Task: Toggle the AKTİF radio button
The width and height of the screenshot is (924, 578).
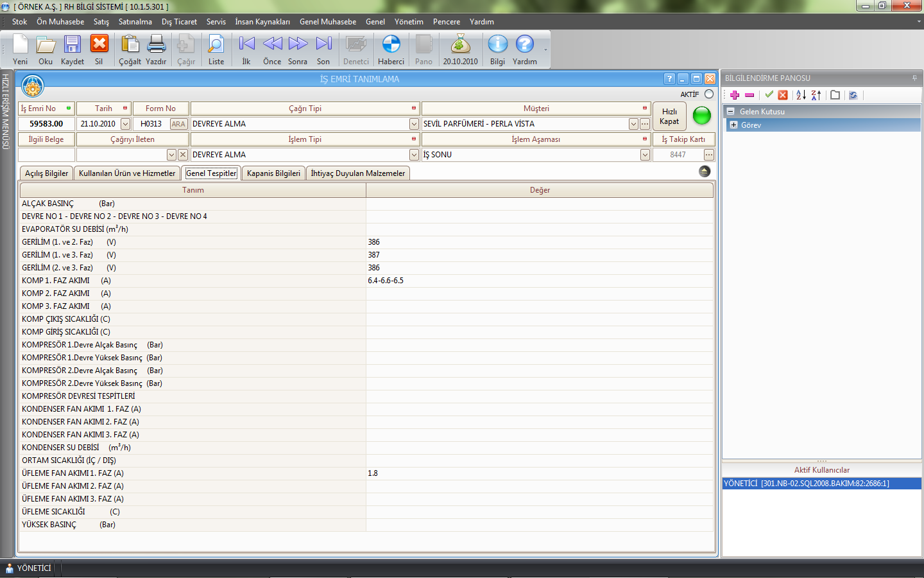Action: point(709,94)
